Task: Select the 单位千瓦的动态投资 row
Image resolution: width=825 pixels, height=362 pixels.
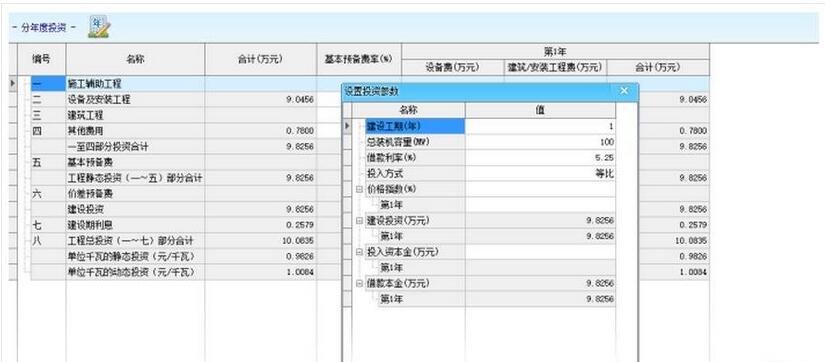Action: [x=135, y=273]
